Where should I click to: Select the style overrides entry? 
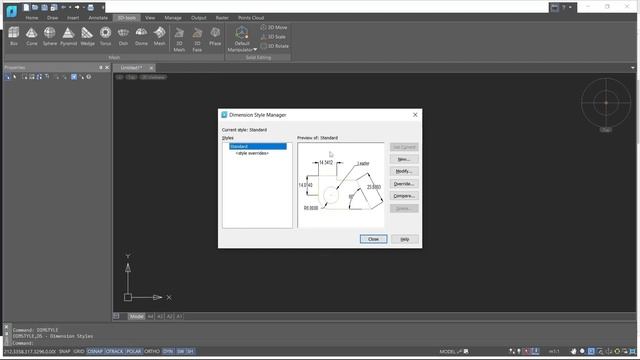pos(252,153)
